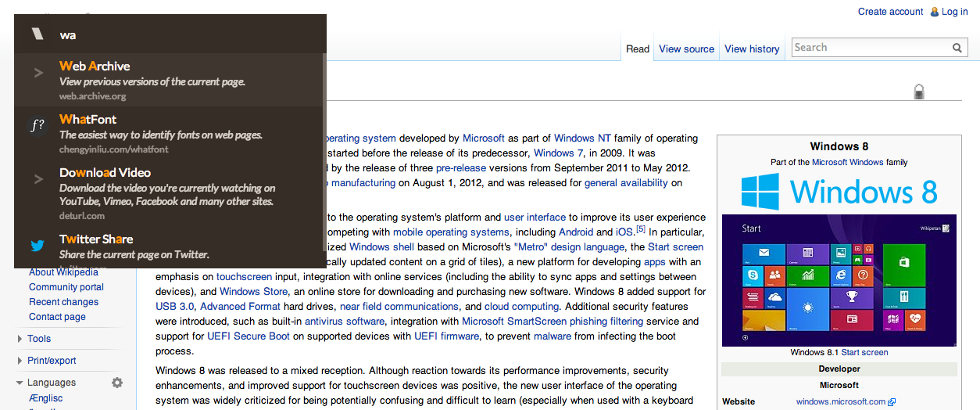Click the WhatFont f? icon
This screenshot has height=410, width=980.
(x=38, y=126)
